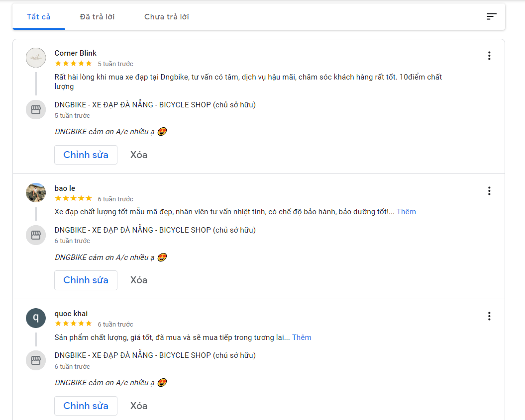Expand quoc khai's review with 'Thêm'

tap(302, 337)
